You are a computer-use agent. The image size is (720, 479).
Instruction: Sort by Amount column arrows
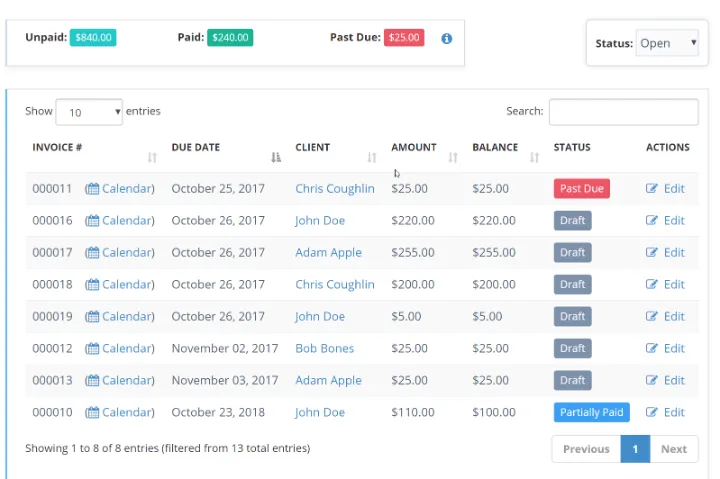coord(453,158)
